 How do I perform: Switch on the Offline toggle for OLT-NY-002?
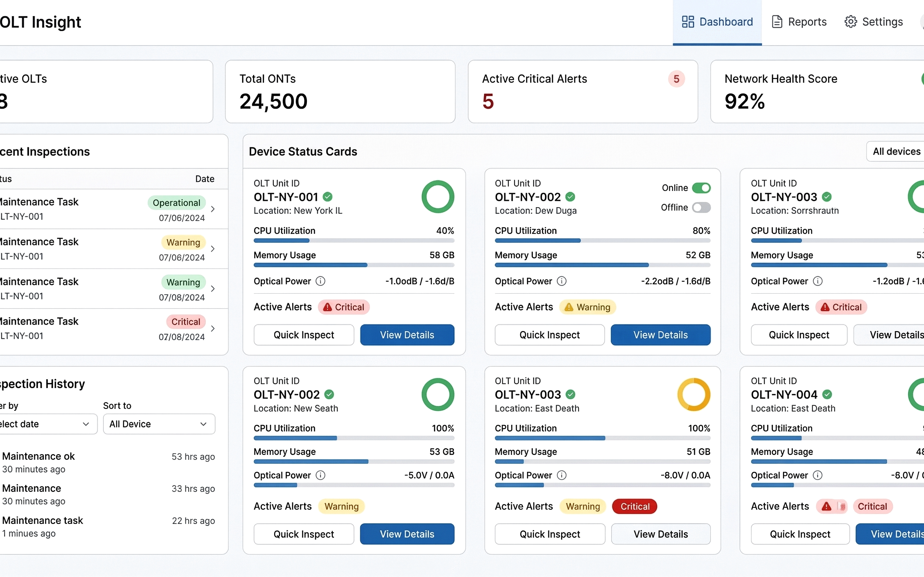(701, 207)
